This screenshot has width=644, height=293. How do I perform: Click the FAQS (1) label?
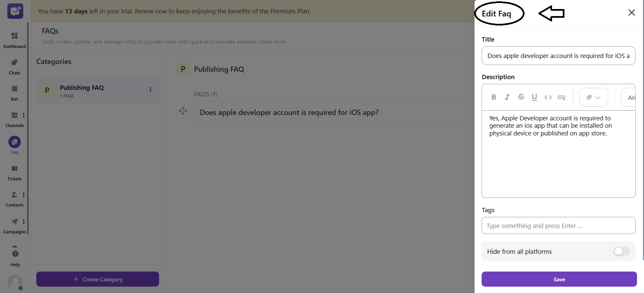click(206, 94)
